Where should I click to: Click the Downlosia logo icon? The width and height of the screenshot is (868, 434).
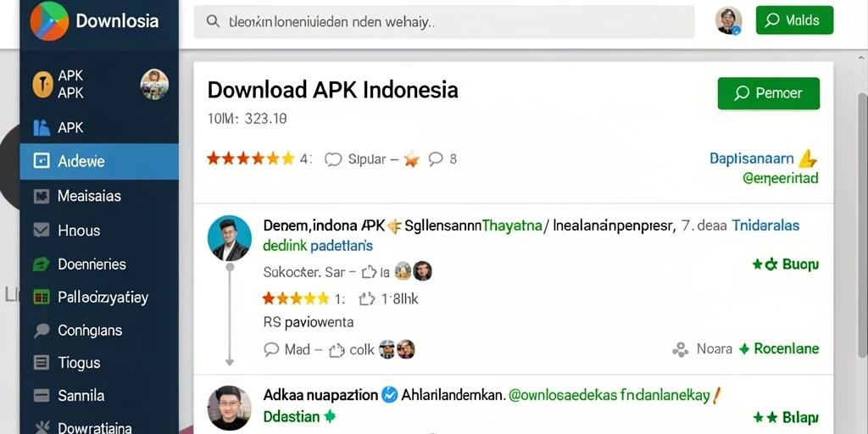(49, 21)
